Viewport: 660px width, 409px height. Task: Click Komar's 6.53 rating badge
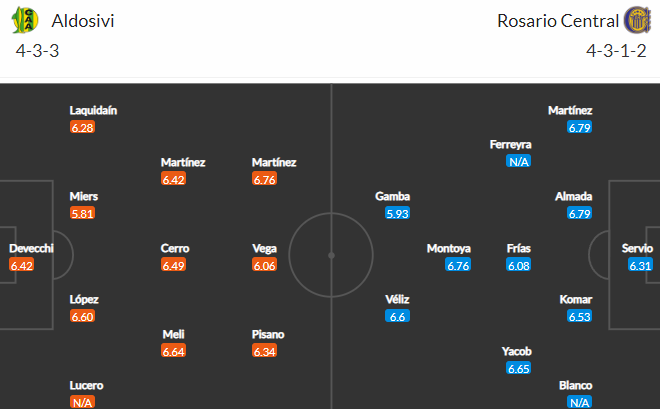coord(579,316)
